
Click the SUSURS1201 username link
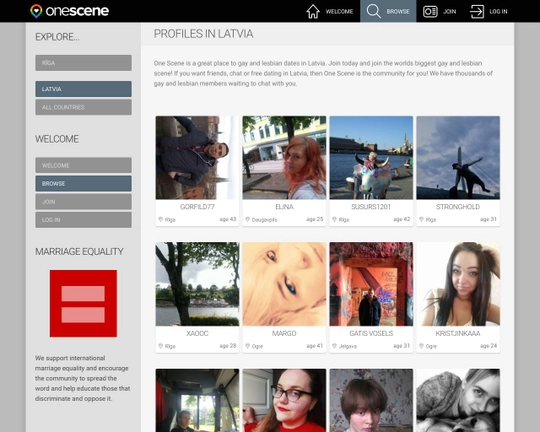[x=371, y=207]
